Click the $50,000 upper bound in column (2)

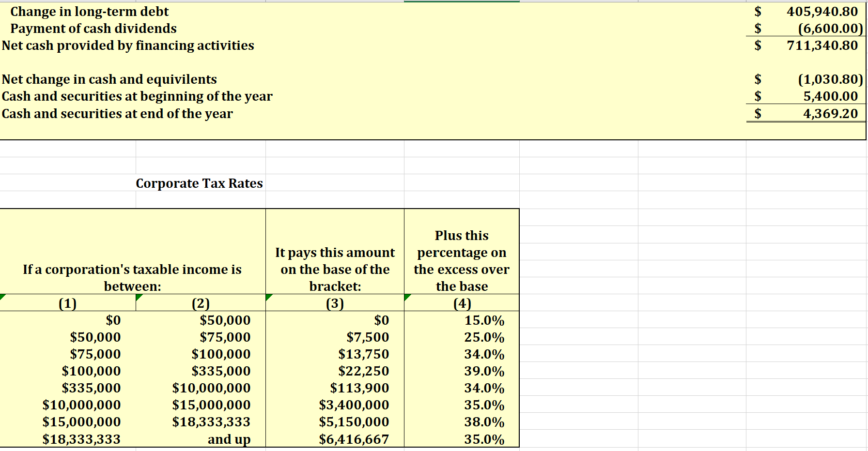225,320
